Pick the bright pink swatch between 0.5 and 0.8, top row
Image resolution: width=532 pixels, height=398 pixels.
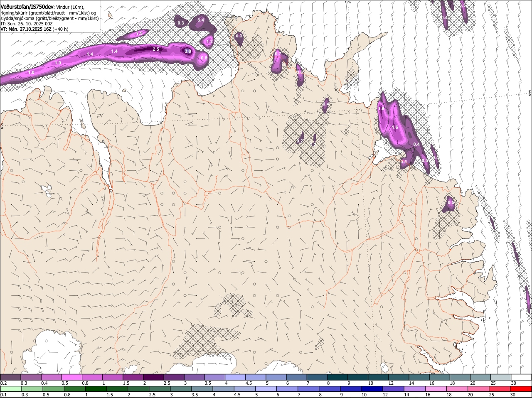71,377
